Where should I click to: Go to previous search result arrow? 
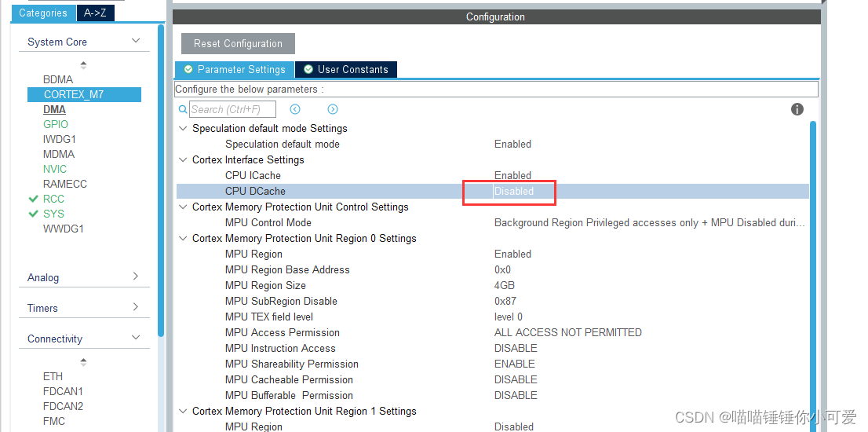click(x=295, y=110)
